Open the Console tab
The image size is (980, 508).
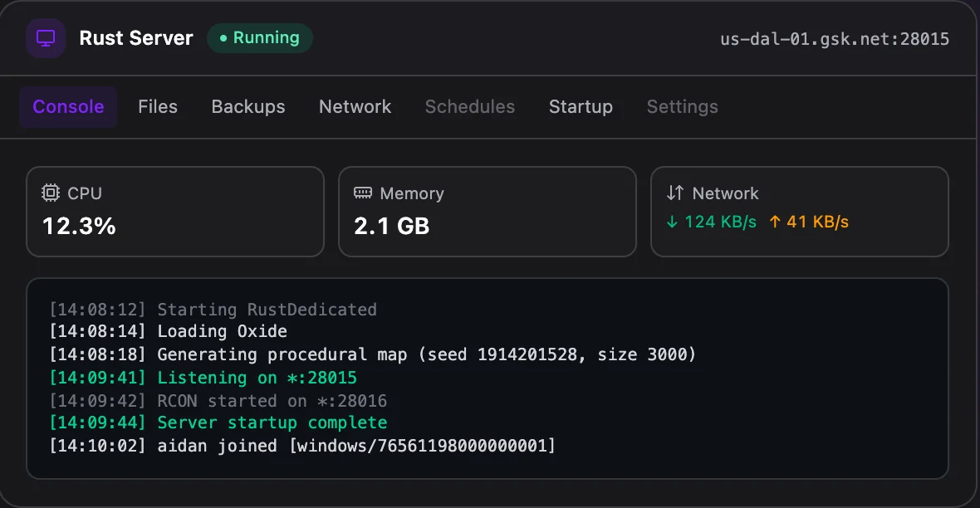68,107
